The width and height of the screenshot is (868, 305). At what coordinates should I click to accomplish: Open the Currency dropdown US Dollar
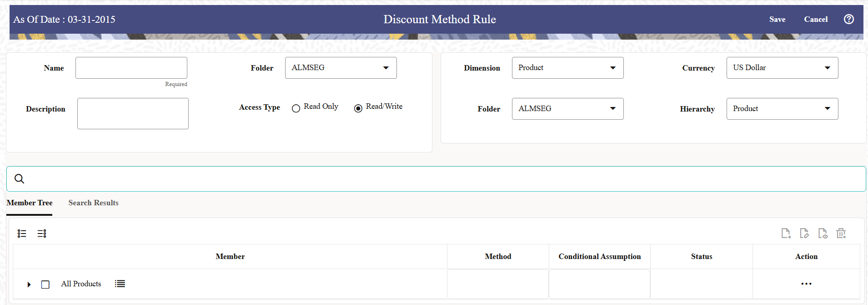tap(782, 68)
